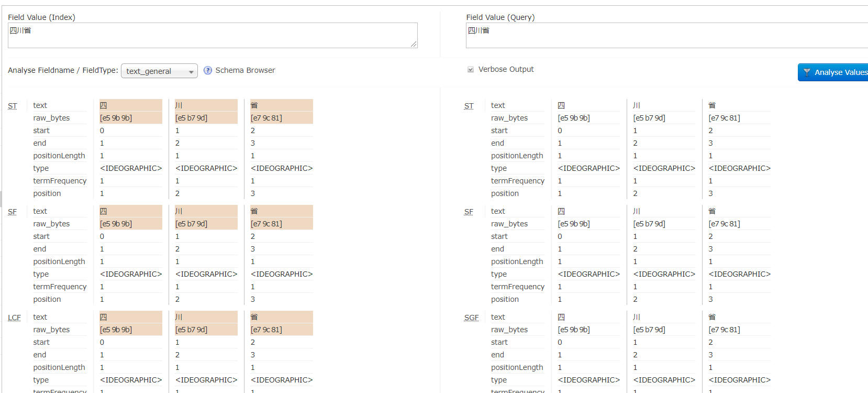This screenshot has width=868, height=393.
Task: Click [e7 9c 81] bytes in query ST section
Action: (x=724, y=118)
